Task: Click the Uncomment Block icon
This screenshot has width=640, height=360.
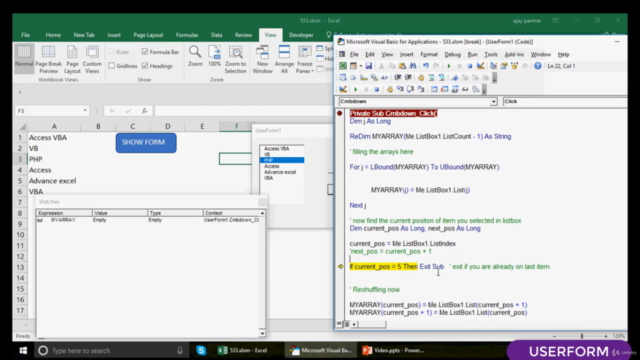Action: point(442,78)
